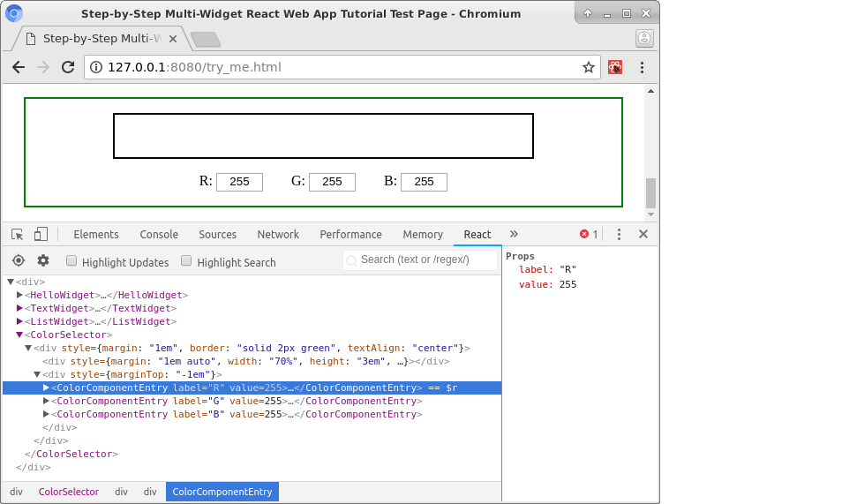Switch to the Console tab
This screenshot has height=504, width=857.
point(159,235)
